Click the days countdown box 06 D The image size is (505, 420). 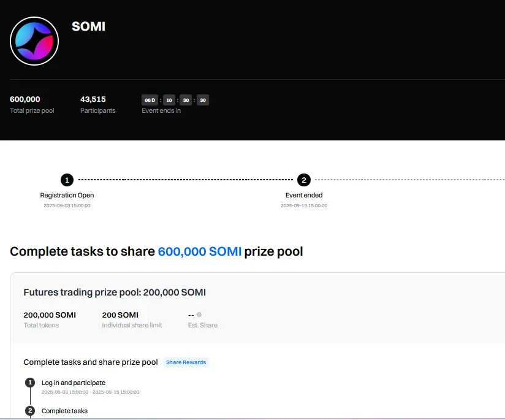click(x=150, y=100)
